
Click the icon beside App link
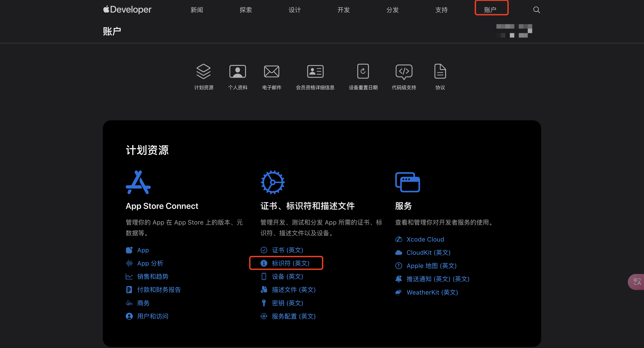(x=129, y=250)
